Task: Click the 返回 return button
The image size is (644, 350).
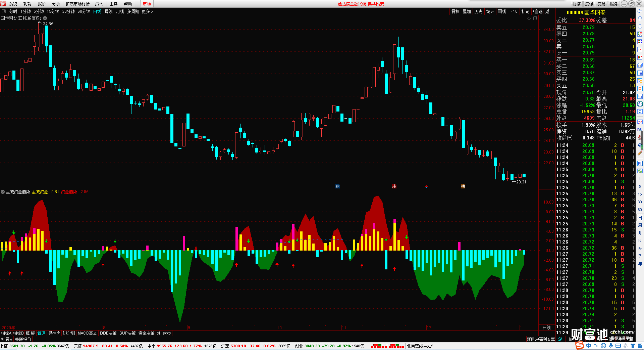Action: pyautogui.click(x=549, y=11)
